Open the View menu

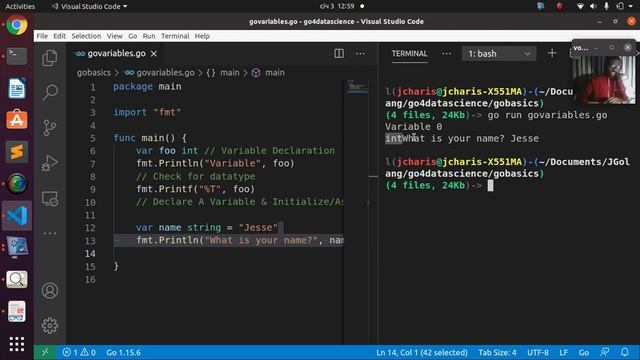coord(115,36)
